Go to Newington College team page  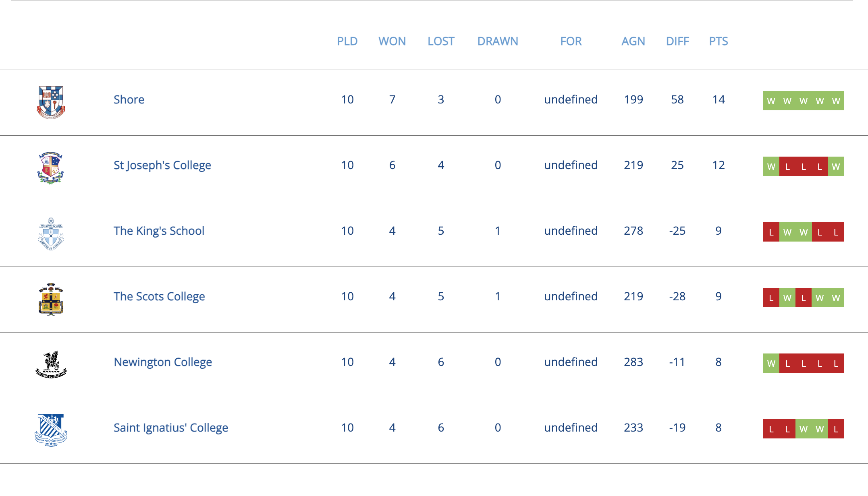pyautogui.click(x=163, y=362)
